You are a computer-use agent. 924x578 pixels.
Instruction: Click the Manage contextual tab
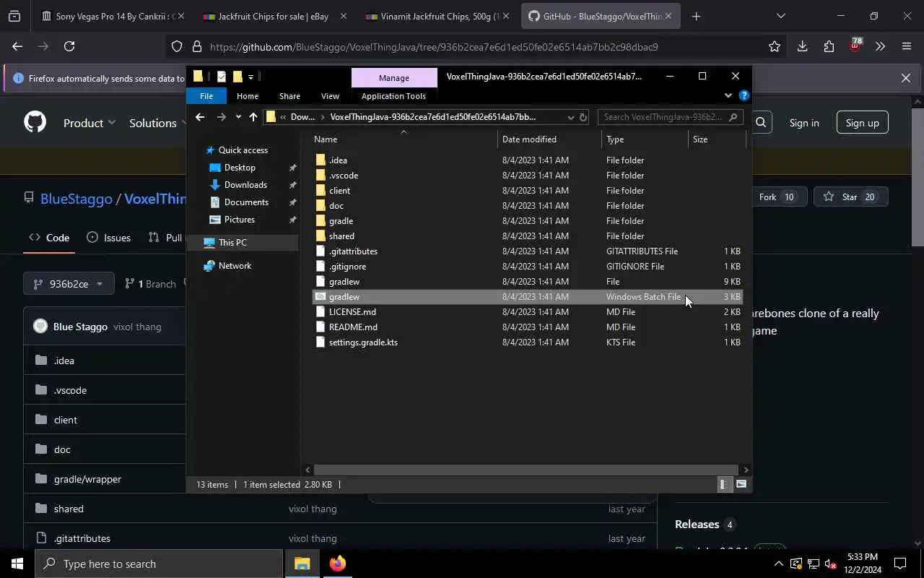394,77
